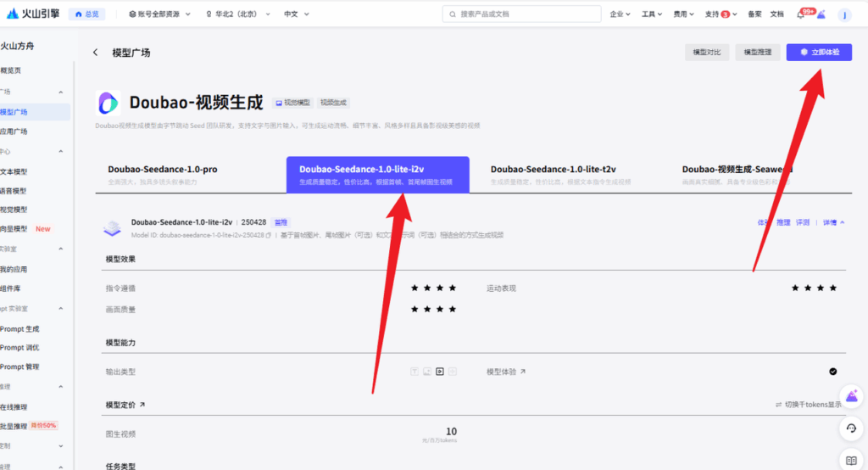Click the 模型对比 button
868x470 pixels.
(x=706, y=53)
